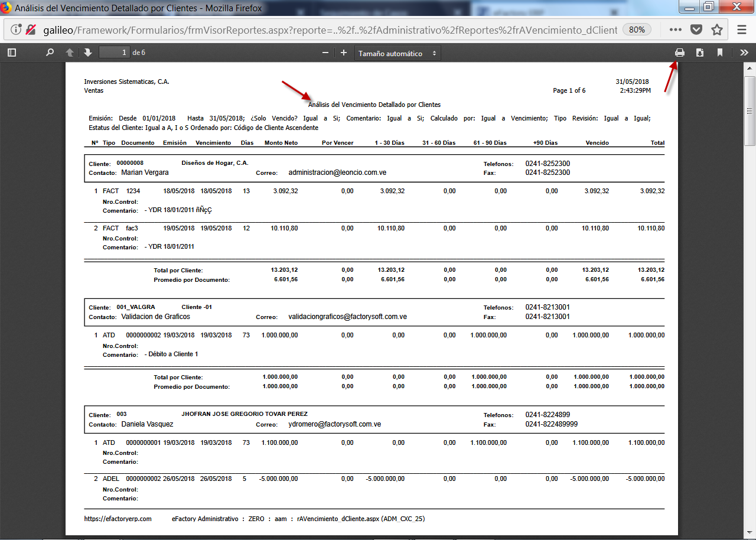The height and width of the screenshot is (540, 756).
Task: Click contact name Marian Vergara
Action: click(145, 173)
